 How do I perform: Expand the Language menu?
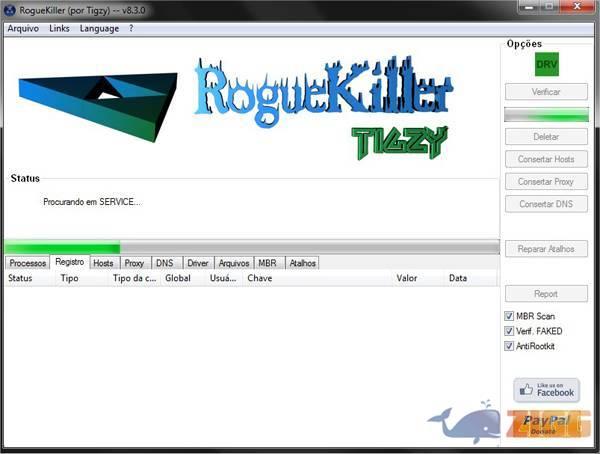tap(99, 28)
